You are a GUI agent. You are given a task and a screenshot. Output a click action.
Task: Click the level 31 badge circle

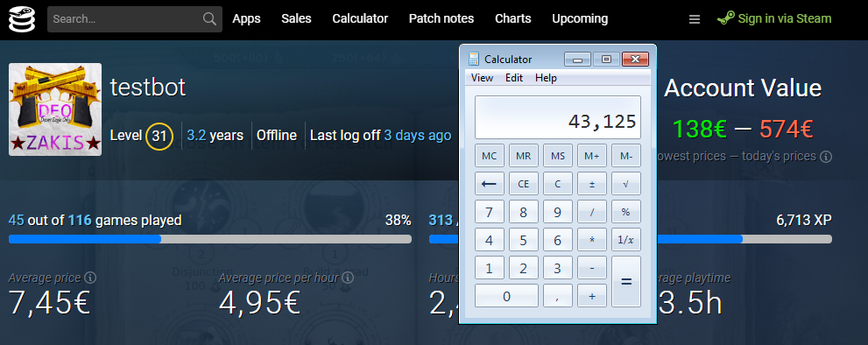[x=159, y=137]
